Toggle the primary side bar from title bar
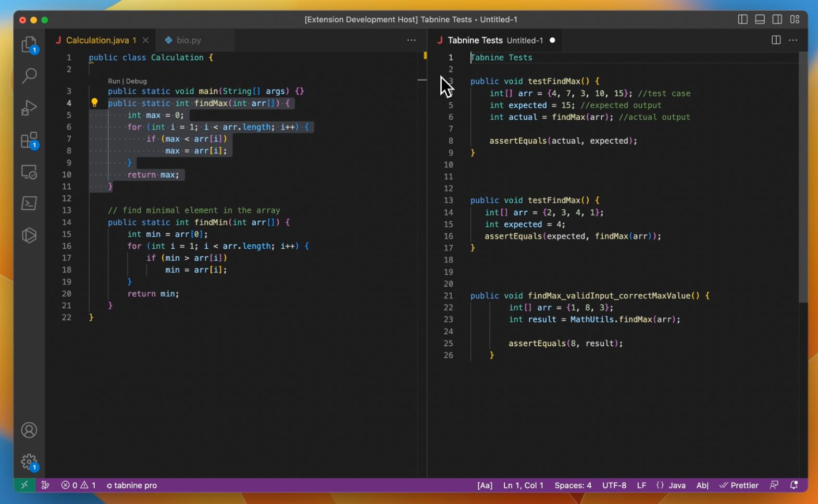The width and height of the screenshot is (818, 504). coord(743,19)
